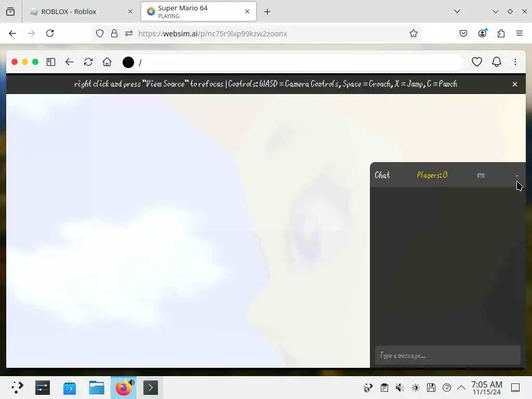Go forward in Firefox history
Image resolution: width=532 pixels, height=399 pixels.
(31, 33)
